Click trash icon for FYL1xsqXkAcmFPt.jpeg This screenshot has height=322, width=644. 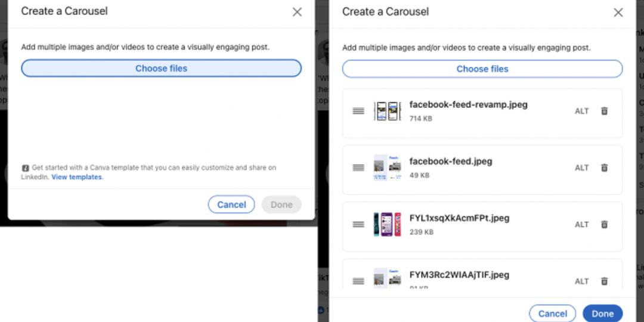click(x=604, y=225)
